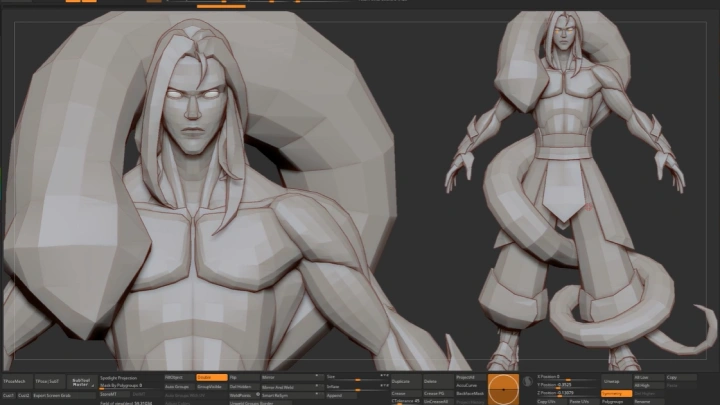
Task: Toggle the BackfaceMask option
Action: [470, 394]
